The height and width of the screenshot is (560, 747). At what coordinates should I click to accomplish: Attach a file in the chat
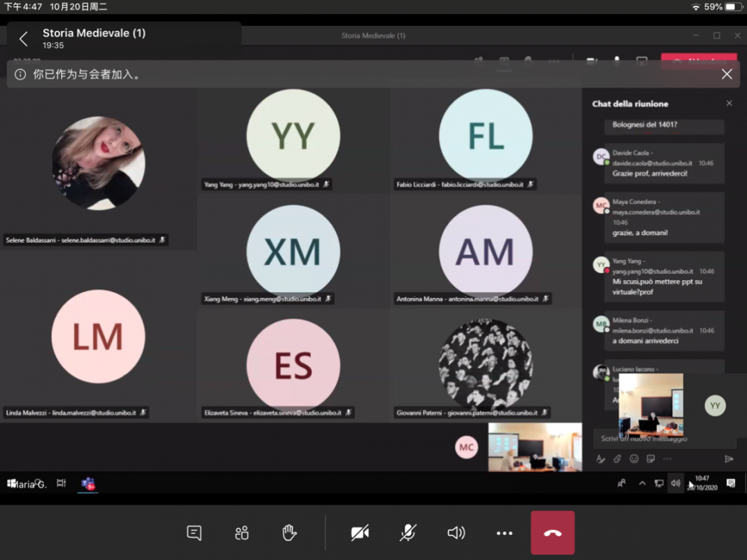coord(617,458)
